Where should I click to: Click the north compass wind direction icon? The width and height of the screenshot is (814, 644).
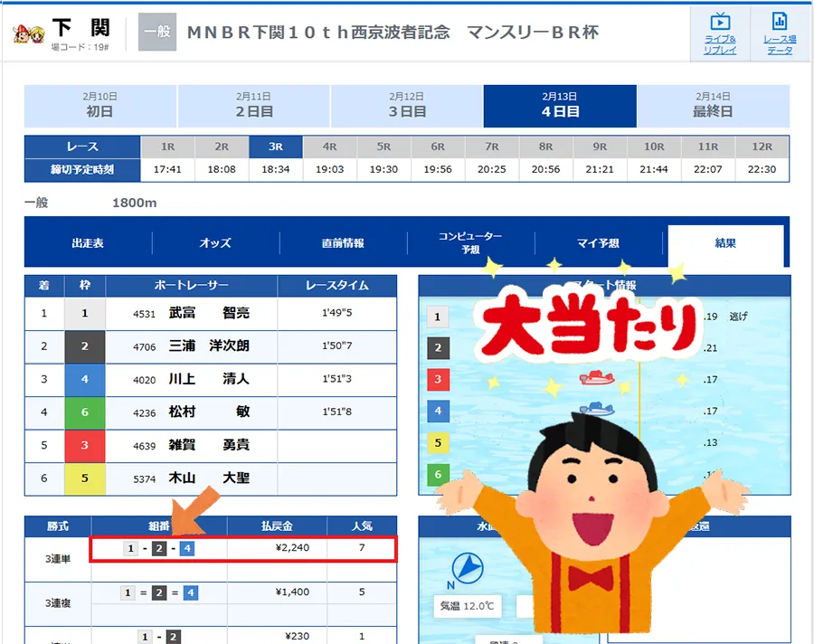[466, 569]
